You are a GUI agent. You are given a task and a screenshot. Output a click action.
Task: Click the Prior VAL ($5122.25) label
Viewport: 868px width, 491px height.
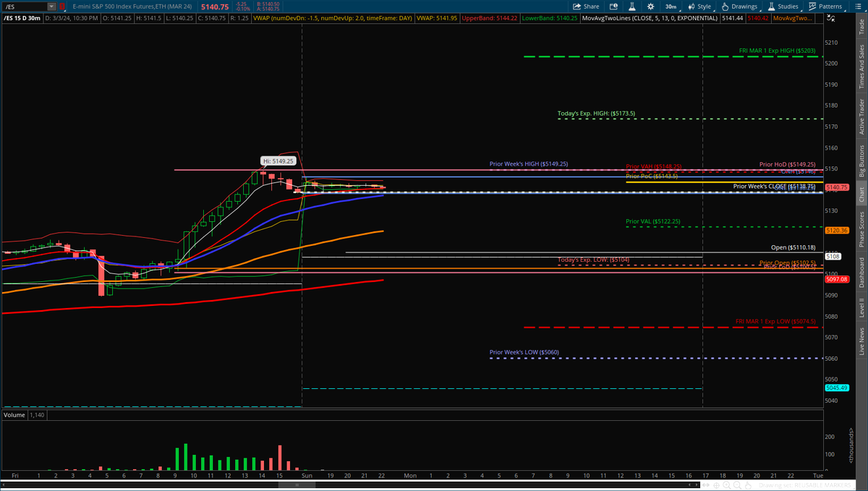click(x=652, y=221)
